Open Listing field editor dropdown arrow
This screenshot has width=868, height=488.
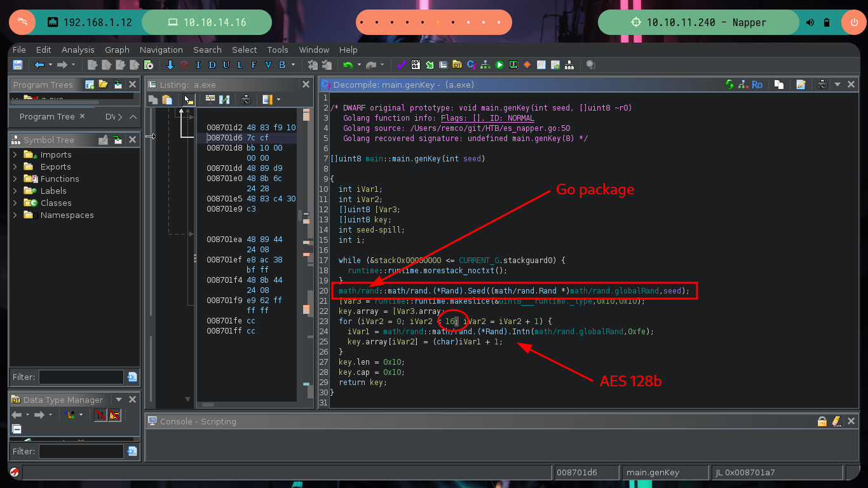[278, 100]
